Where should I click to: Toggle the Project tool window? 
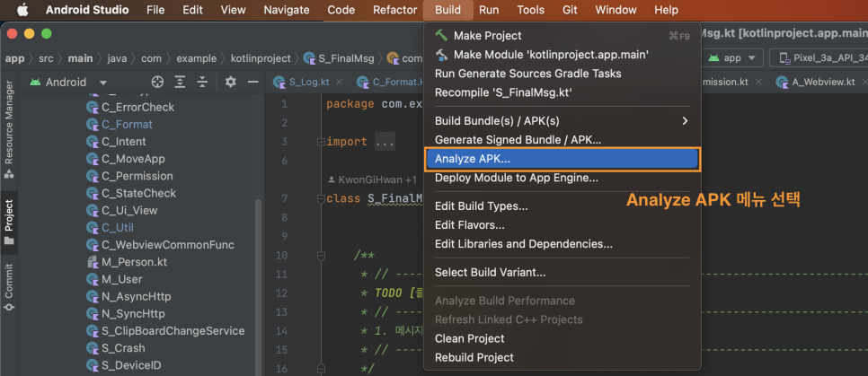[x=8, y=223]
